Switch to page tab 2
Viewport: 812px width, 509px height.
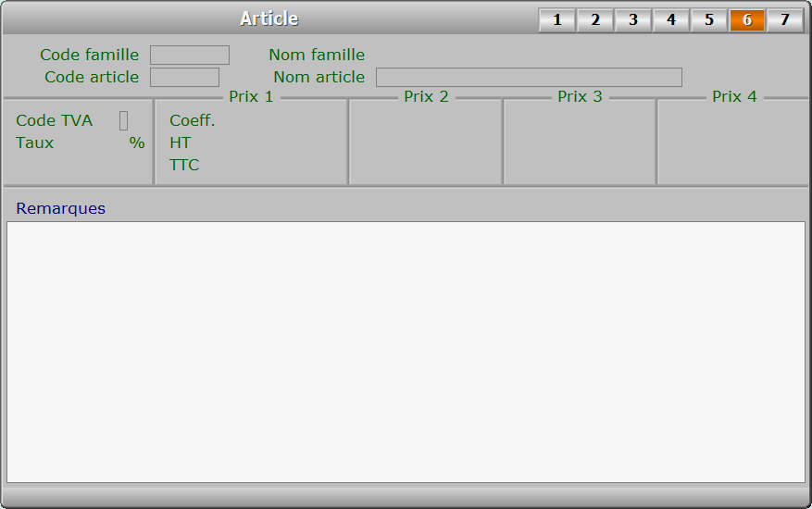pyautogui.click(x=595, y=20)
